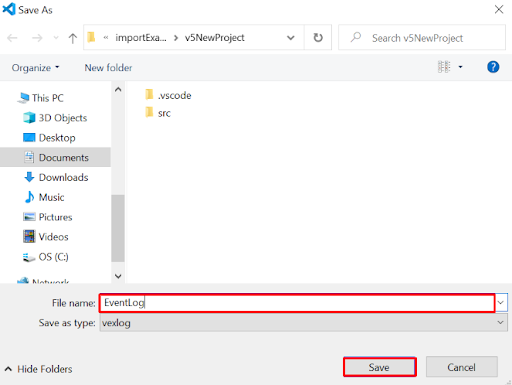Click the This PC computer icon

click(24, 98)
